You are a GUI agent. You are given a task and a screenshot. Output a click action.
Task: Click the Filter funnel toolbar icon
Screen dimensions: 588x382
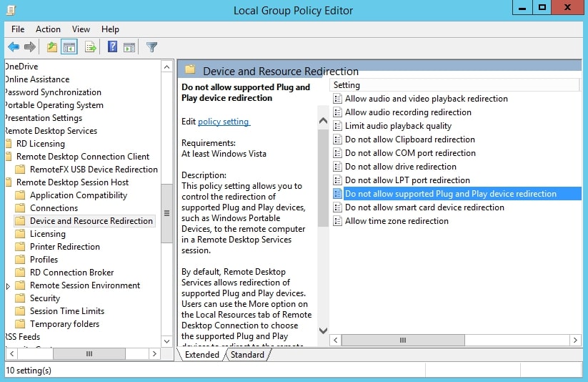151,47
